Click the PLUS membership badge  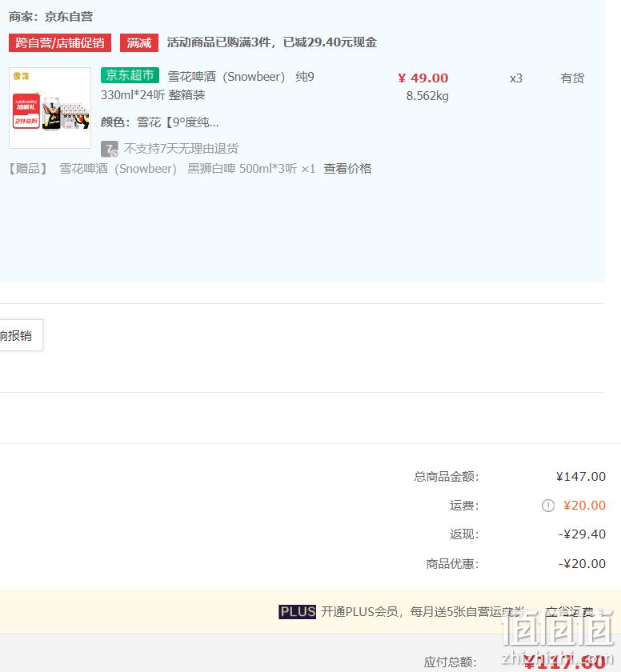coord(297,611)
